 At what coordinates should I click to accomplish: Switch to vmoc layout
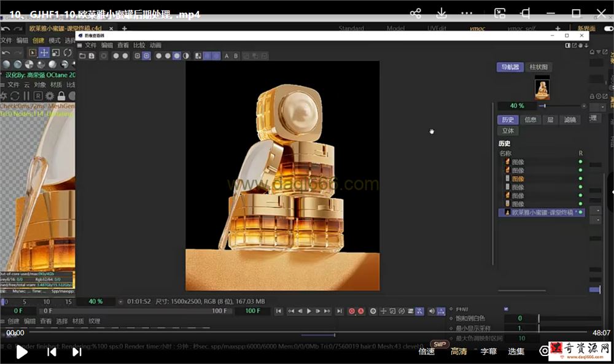pyautogui.click(x=477, y=29)
